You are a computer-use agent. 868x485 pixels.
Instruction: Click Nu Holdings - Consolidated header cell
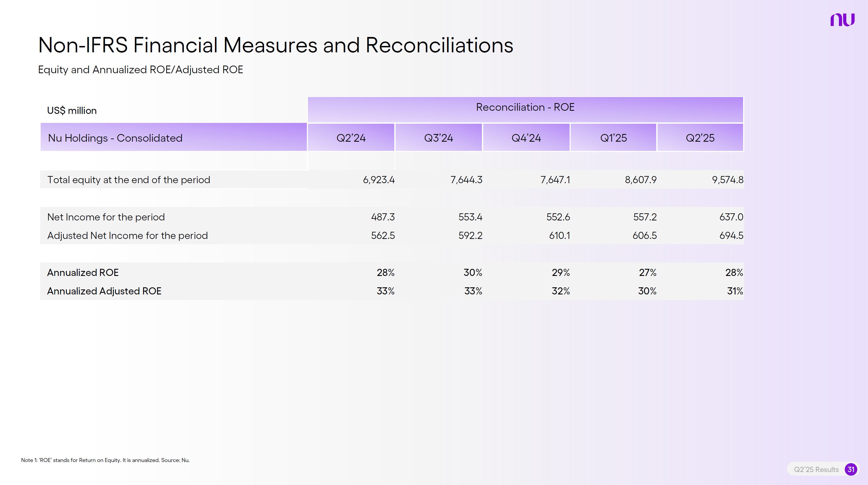[115, 138]
